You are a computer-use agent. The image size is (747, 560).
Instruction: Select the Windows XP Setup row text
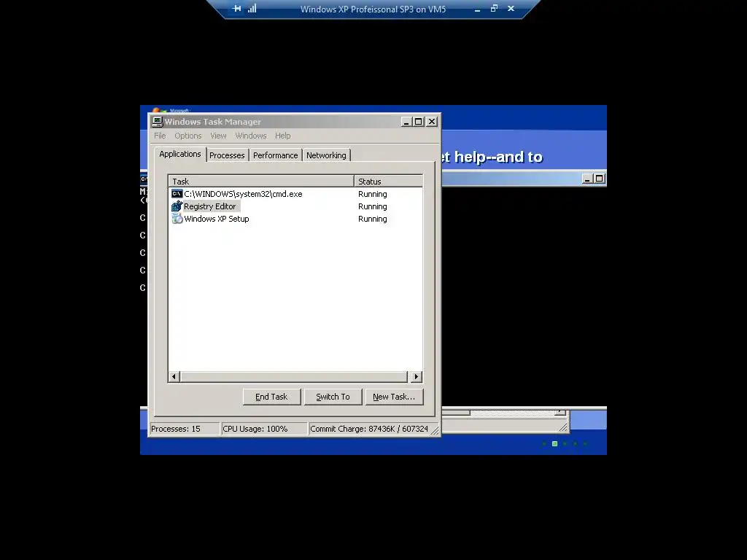[216, 219]
